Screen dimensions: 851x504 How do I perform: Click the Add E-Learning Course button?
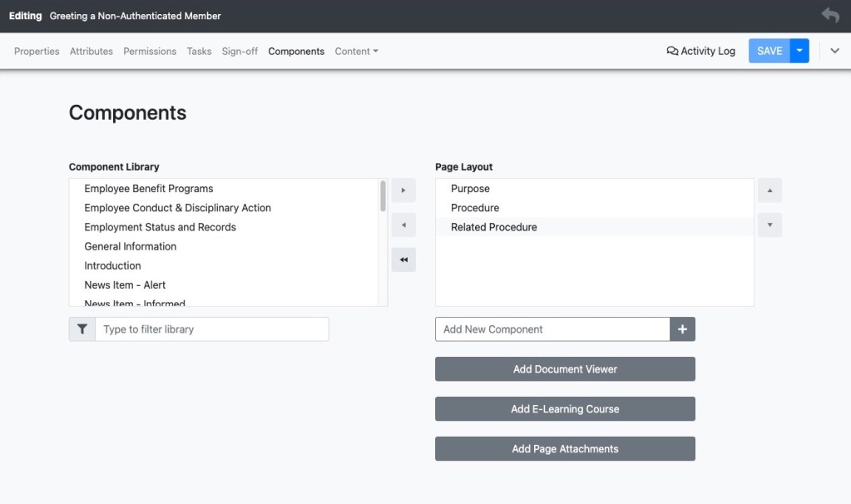(x=565, y=408)
